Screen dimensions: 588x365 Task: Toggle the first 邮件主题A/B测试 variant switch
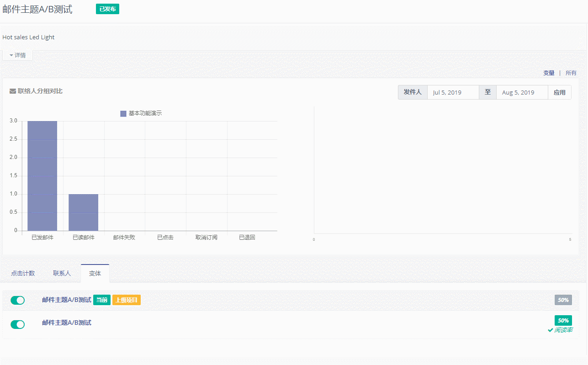point(18,300)
